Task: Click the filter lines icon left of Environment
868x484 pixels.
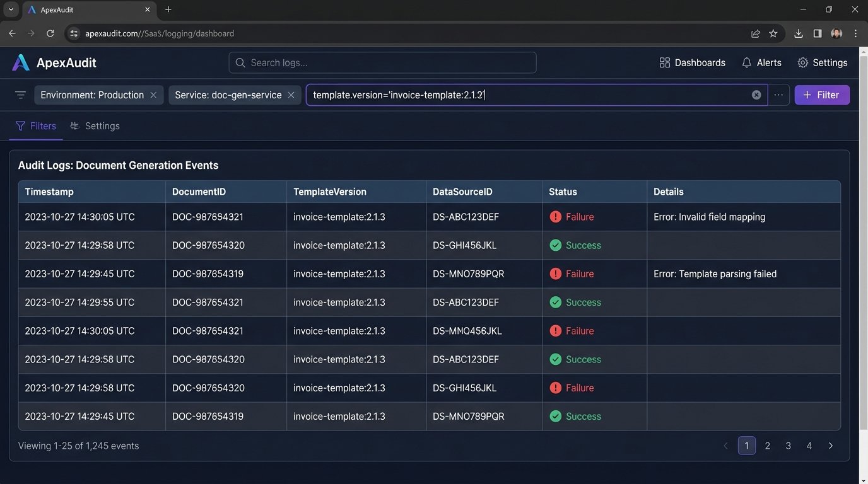Action: pos(20,95)
